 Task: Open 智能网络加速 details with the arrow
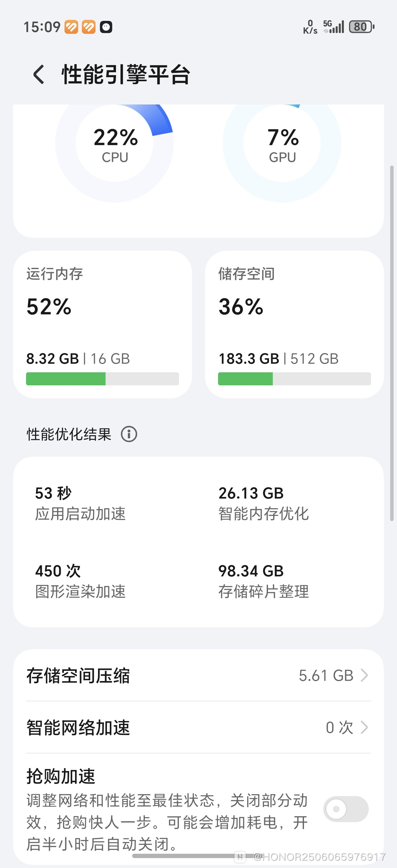point(365,728)
